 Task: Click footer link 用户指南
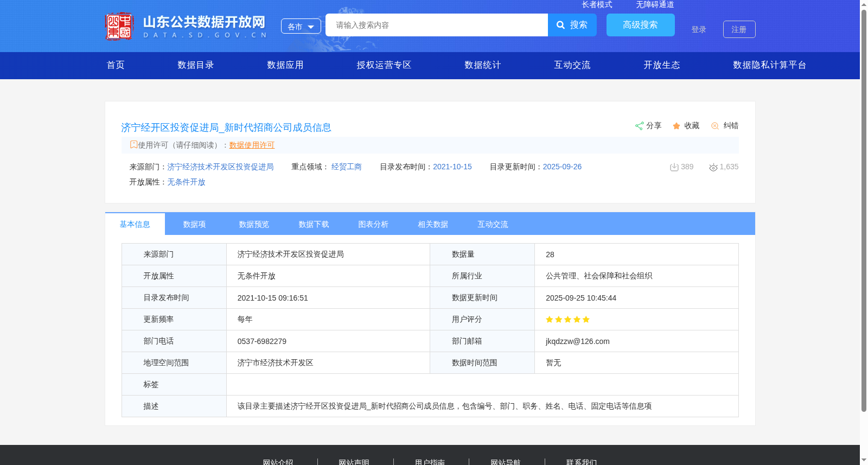(x=430, y=462)
